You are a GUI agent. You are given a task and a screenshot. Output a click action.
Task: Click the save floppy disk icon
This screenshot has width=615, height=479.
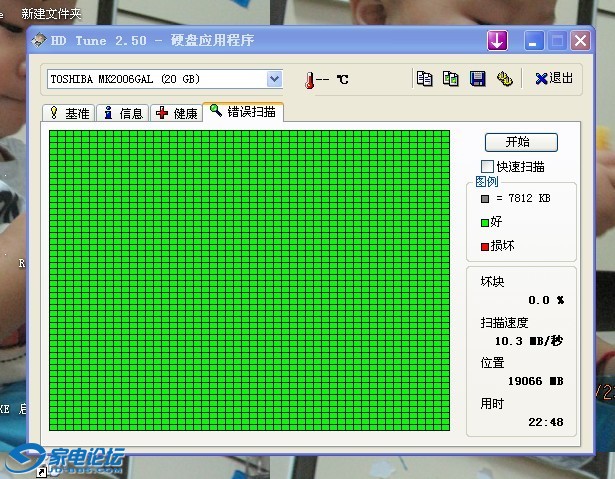pos(477,79)
